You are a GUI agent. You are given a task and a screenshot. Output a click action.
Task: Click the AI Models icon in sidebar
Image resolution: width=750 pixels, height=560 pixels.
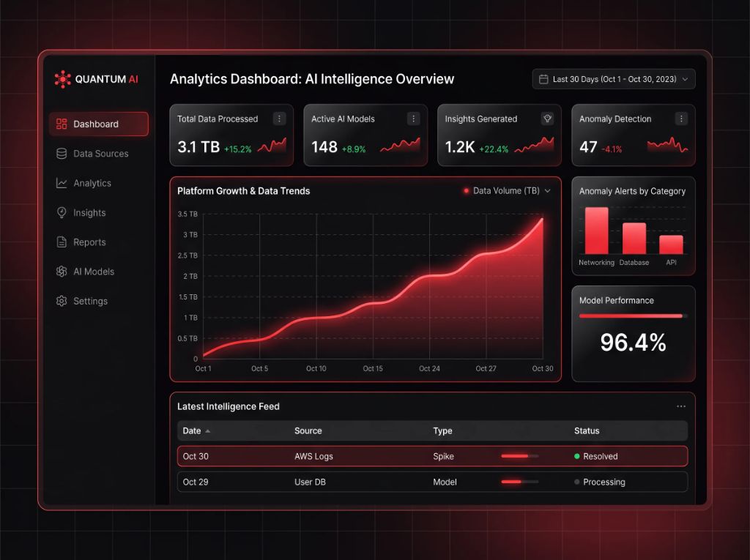coord(62,272)
